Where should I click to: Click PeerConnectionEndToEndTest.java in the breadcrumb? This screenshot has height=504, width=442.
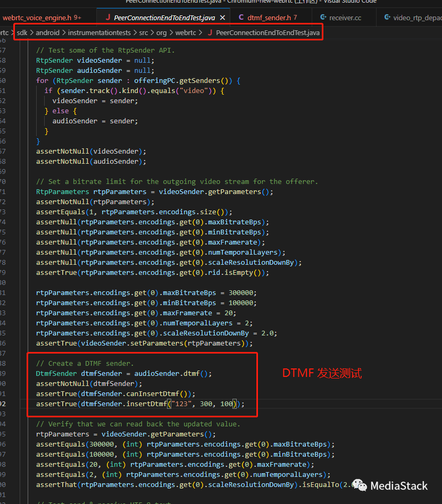[x=268, y=33]
